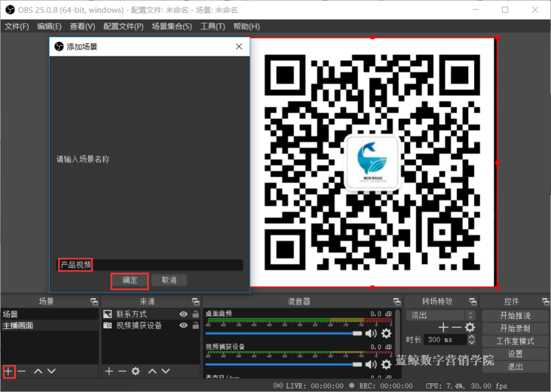Open 淡出 transition dropdown
The height and width of the screenshot is (392, 551).
click(441, 315)
